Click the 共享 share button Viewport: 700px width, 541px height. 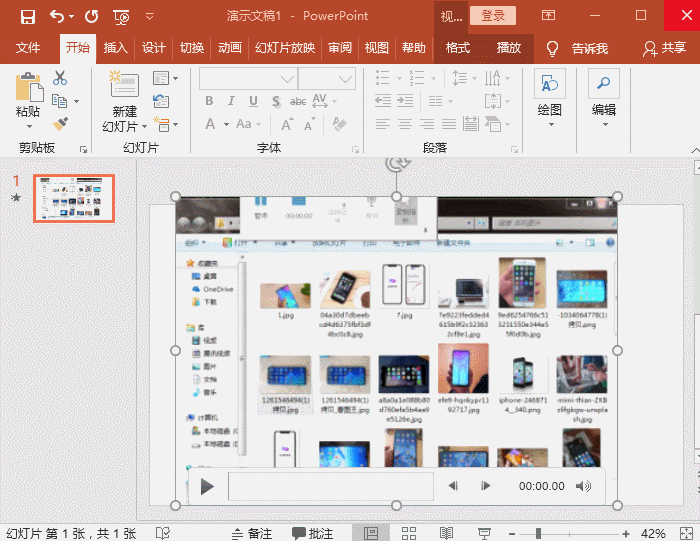(665, 48)
